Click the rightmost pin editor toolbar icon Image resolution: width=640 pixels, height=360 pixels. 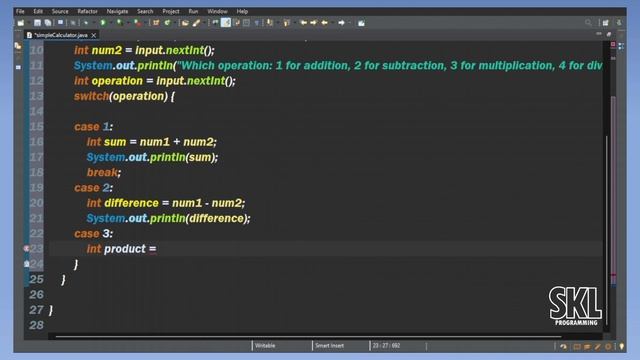(x=361, y=23)
